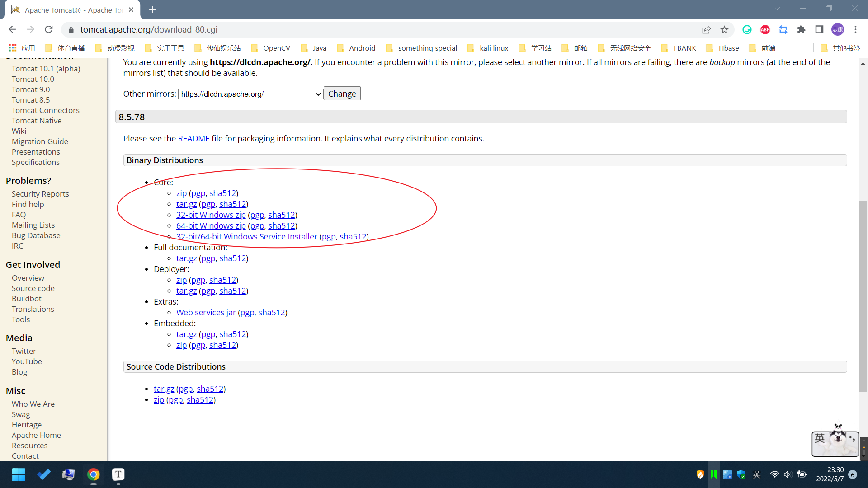This screenshot has width=868, height=488.
Task: Open Security Reports in sidebar
Action: [x=40, y=194]
